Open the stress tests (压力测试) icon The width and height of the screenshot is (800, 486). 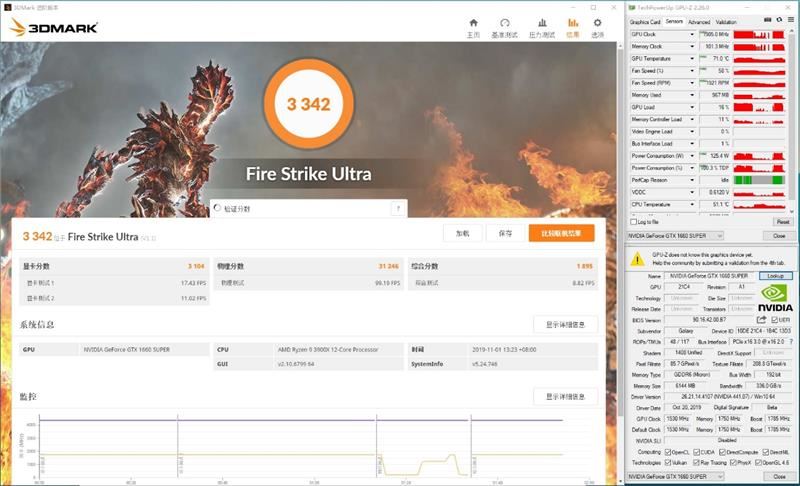(542, 23)
